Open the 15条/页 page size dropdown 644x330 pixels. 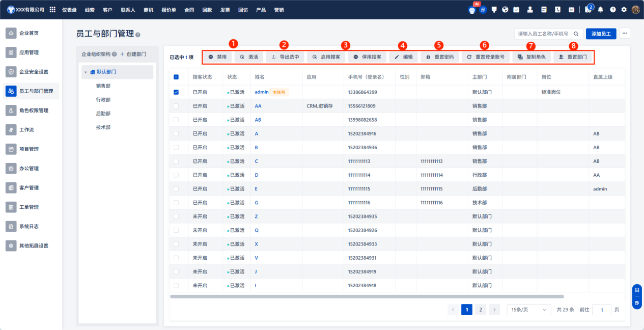(529, 310)
